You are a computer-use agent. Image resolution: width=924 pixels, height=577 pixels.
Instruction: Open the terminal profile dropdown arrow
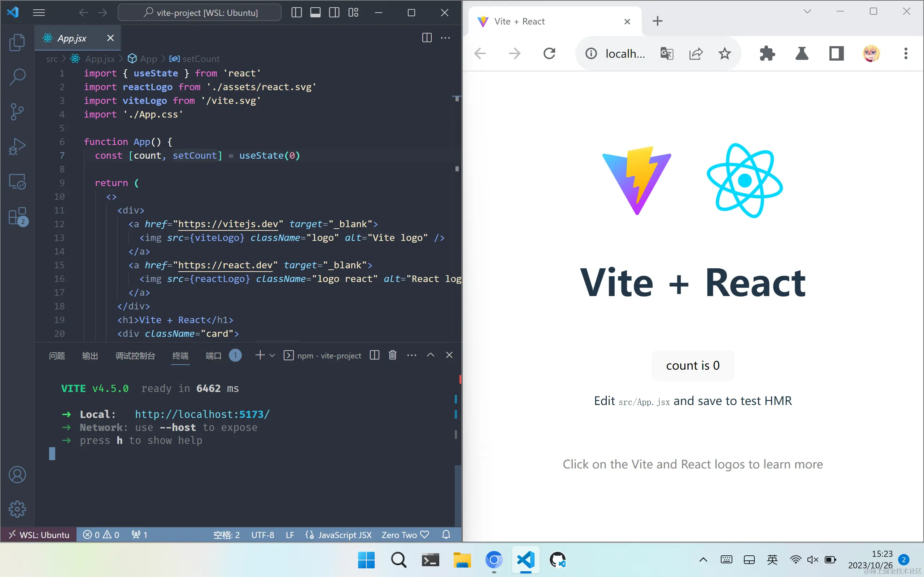point(272,355)
